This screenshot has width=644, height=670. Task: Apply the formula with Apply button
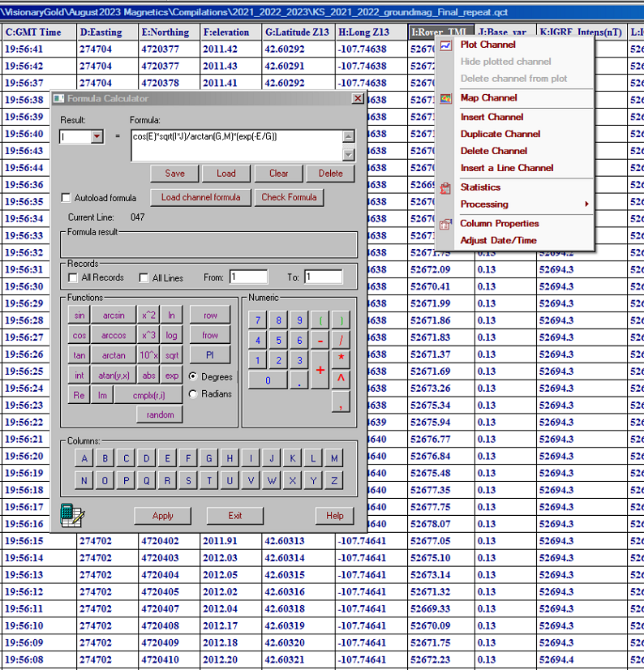click(x=163, y=516)
